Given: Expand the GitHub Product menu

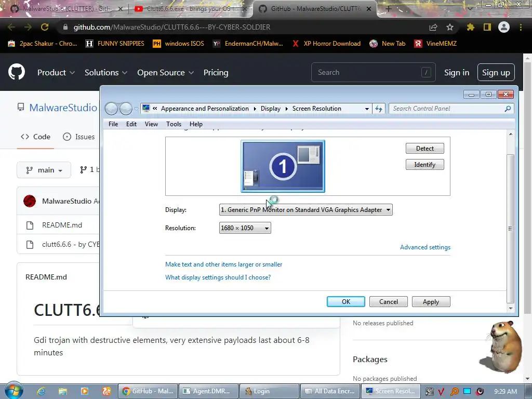Looking at the screenshot, I should (56, 72).
